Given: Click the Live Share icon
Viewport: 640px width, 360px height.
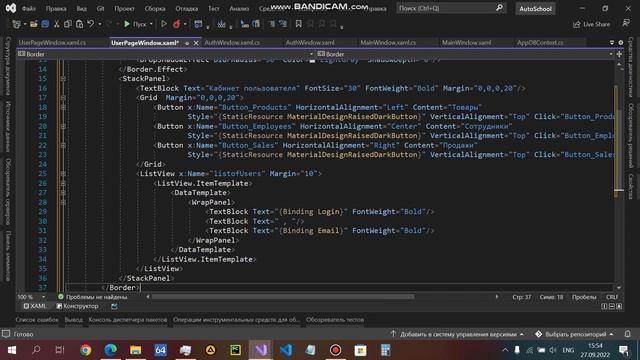Looking at the screenshot, I should pyautogui.click(x=576, y=24).
